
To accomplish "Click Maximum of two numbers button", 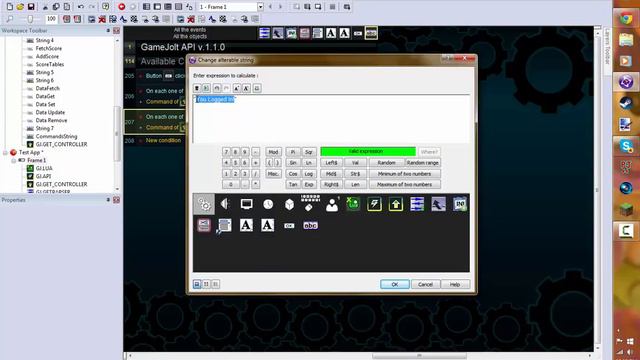I will [404, 184].
